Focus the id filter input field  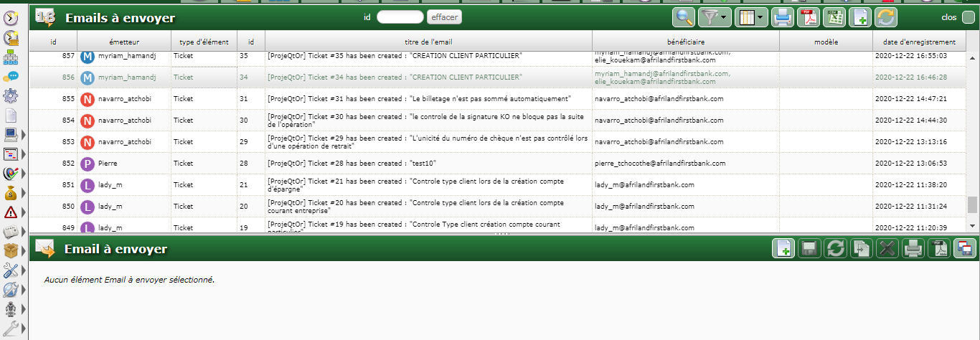pyautogui.click(x=400, y=17)
